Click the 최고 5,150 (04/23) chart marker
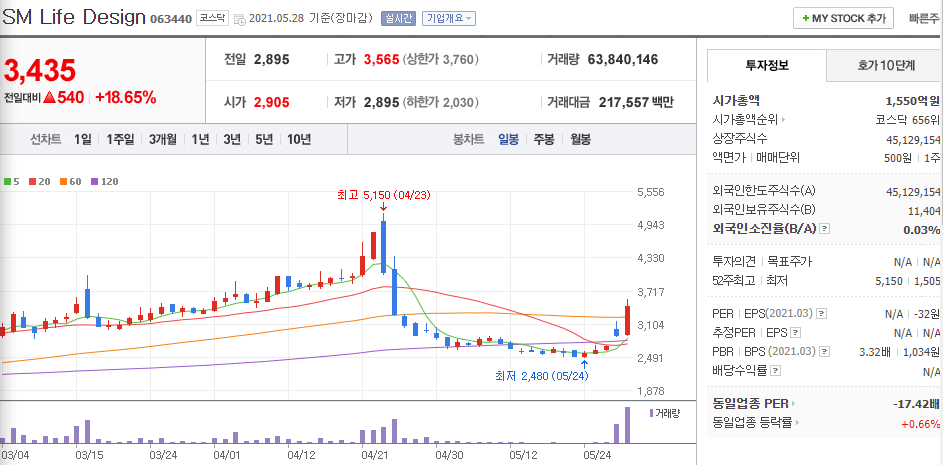The image size is (943, 465). click(384, 196)
